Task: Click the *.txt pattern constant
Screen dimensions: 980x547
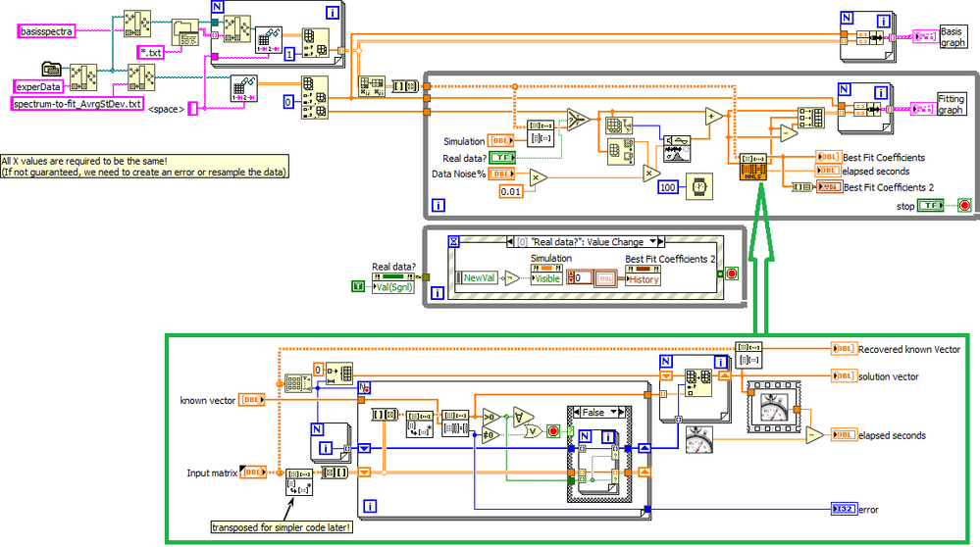Action: (151, 53)
